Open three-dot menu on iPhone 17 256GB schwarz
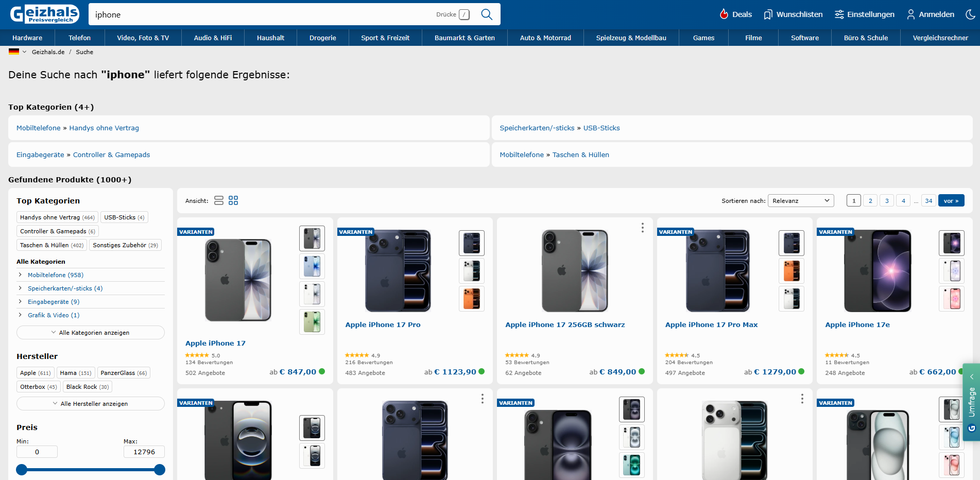980x480 pixels. click(x=642, y=228)
